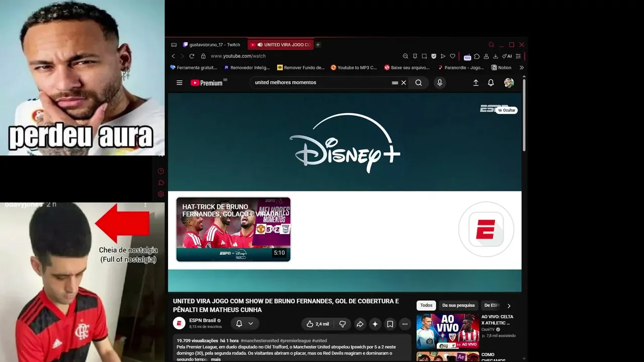This screenshot has width=644, height=362.
Task: Open the Baixe seu arquivo... bookmark
Action: 407,68
